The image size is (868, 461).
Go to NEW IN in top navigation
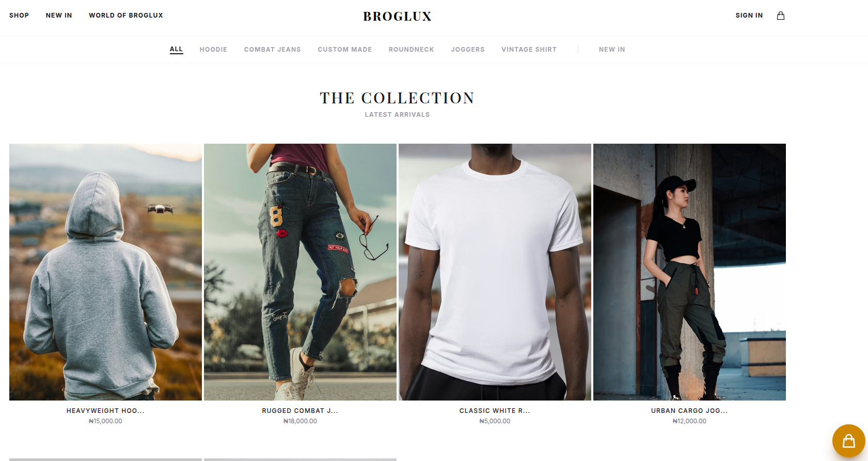point(59,16)
